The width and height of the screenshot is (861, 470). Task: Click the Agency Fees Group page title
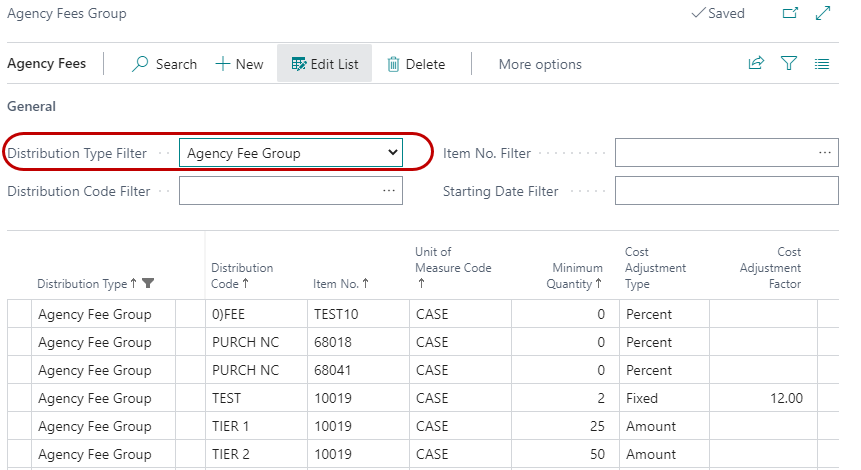[x=66, y=13]
